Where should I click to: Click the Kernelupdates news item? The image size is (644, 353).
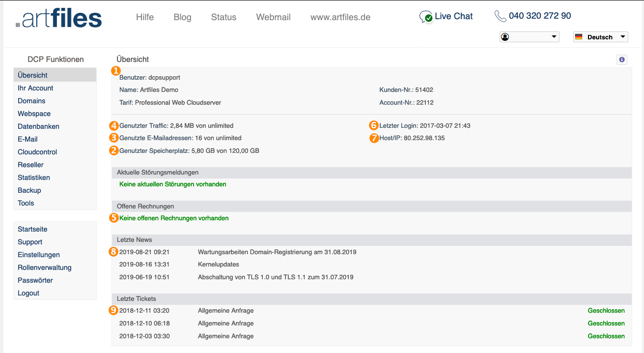(219, 265)
